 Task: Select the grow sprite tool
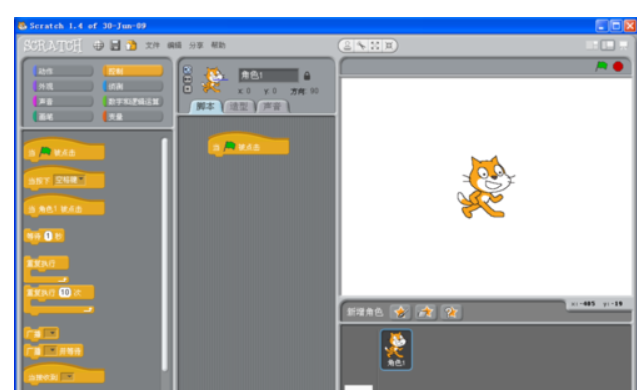click(375, 46)
